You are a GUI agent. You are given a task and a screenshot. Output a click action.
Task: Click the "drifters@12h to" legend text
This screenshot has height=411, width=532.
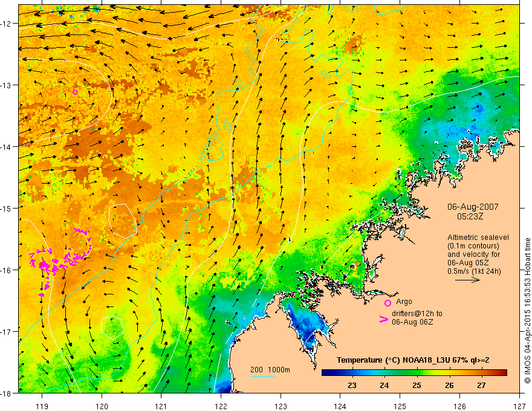417,314
